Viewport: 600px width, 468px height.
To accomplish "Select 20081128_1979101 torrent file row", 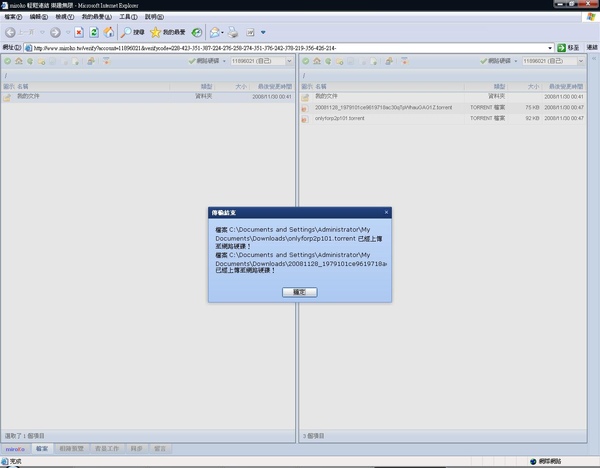I will click(x=443, y=108).
